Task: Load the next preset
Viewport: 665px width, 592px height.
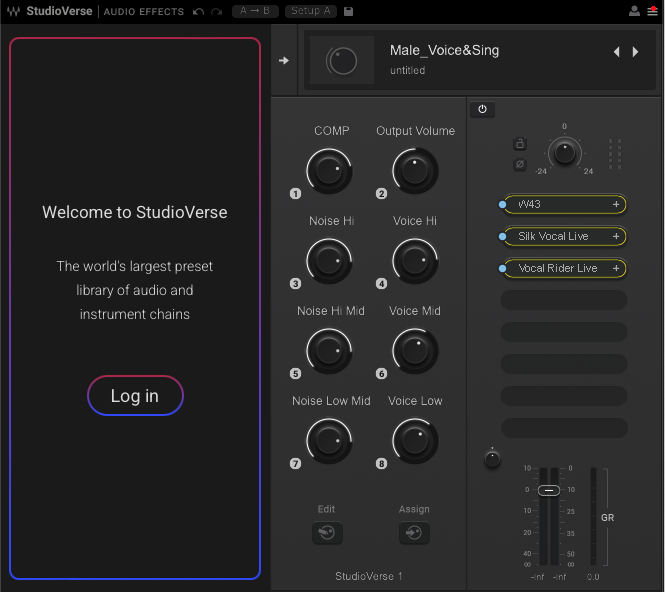Action: [635, 52]
